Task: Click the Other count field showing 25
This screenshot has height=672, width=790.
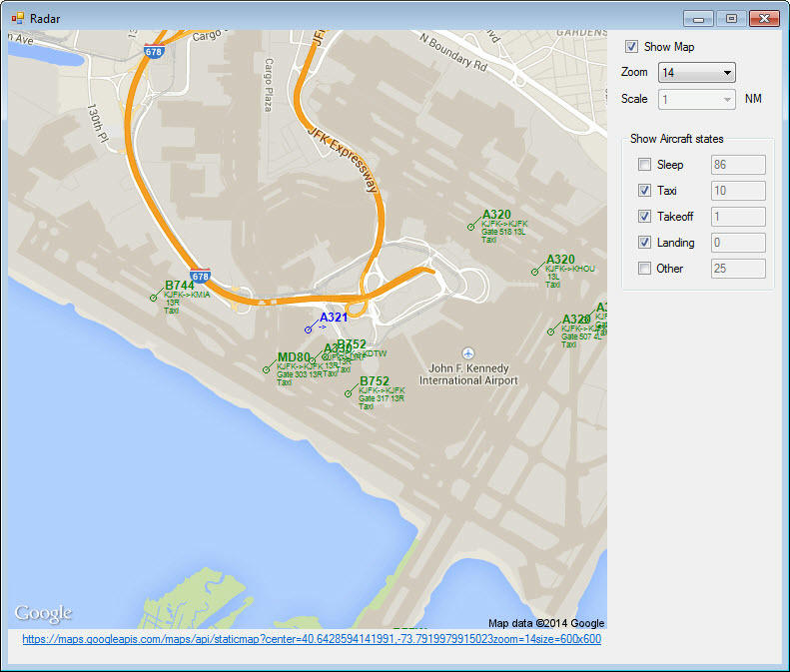Action: tap(738, 269)
